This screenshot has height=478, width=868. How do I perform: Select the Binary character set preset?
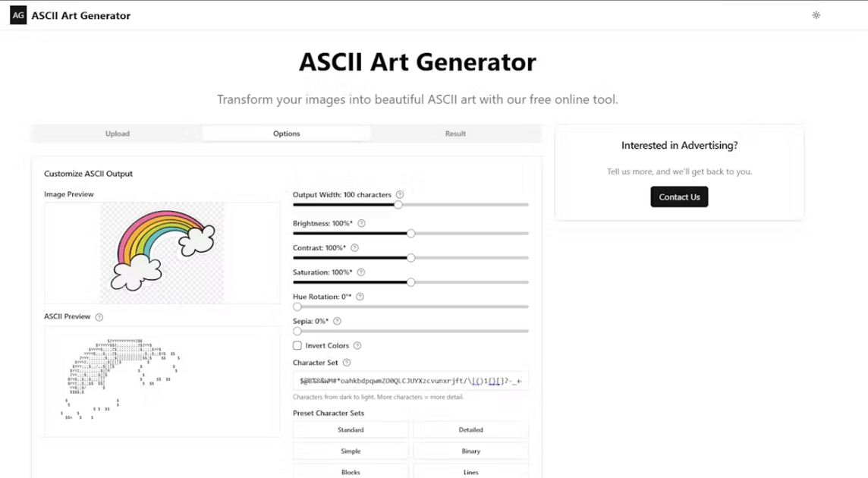(470, 451)
